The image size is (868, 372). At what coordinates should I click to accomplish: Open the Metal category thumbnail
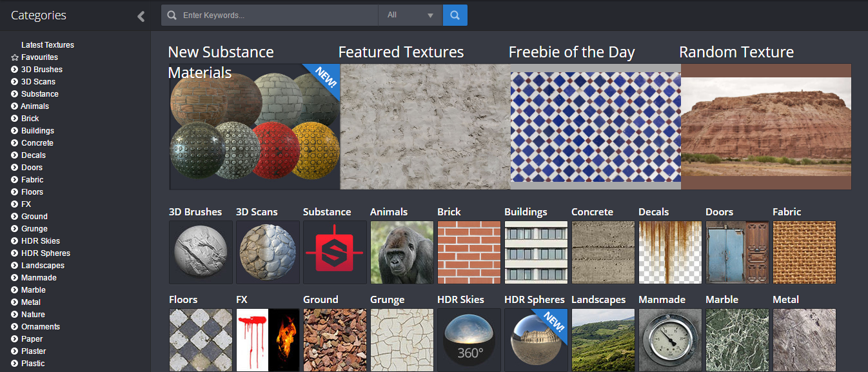click(x=804, y=340)
